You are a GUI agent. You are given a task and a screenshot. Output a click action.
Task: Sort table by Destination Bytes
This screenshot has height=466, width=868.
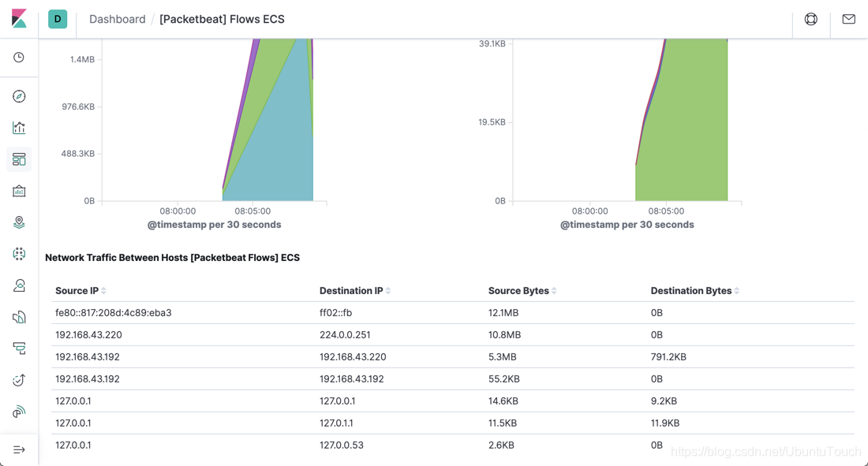(x=694, y=290)
